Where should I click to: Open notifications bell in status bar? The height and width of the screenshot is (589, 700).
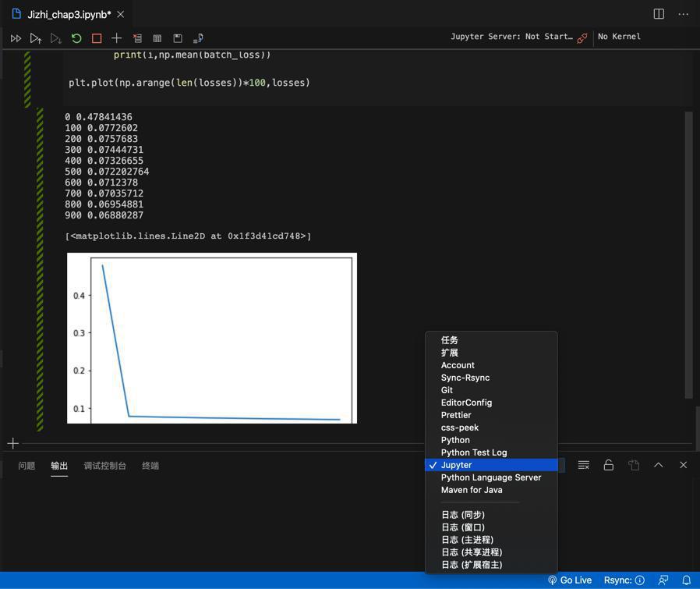687,580
